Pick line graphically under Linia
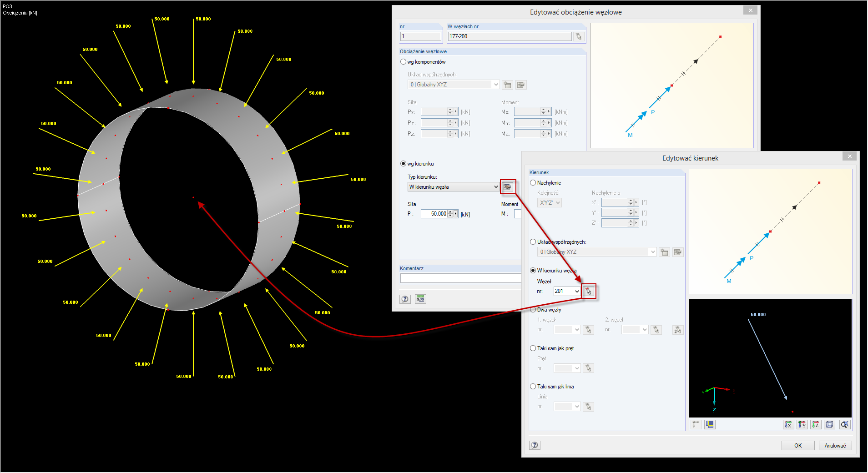 click(589, 407)
